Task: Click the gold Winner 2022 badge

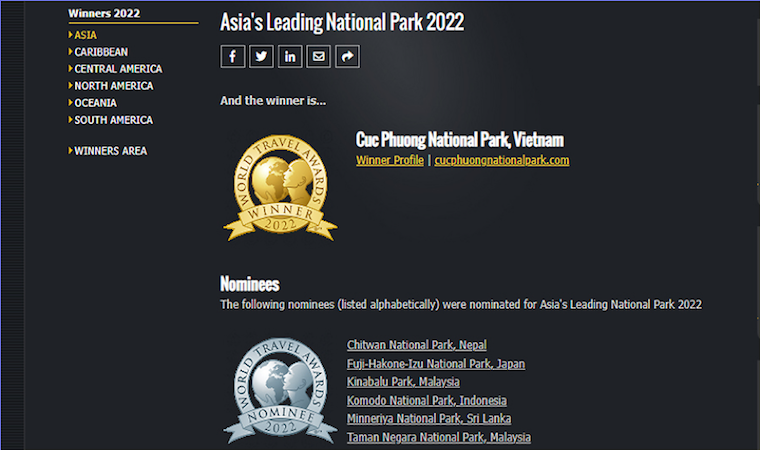Action: click(280, 188)
